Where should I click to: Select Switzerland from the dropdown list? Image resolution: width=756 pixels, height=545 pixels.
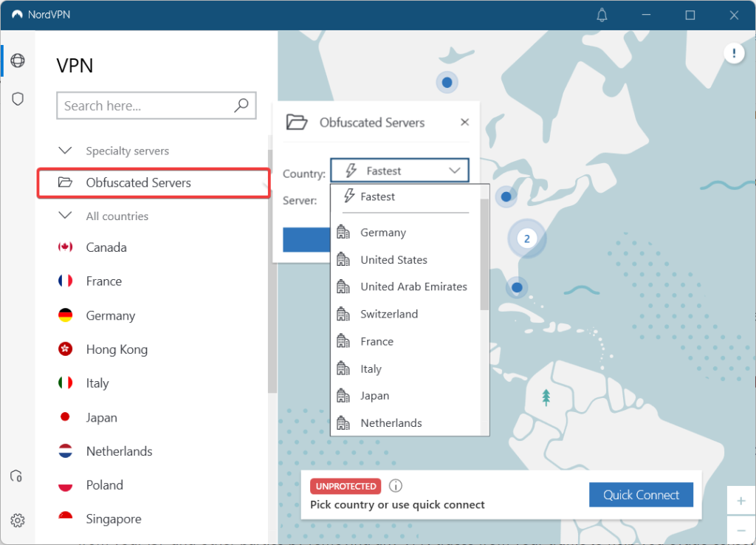tap(389, 314)
